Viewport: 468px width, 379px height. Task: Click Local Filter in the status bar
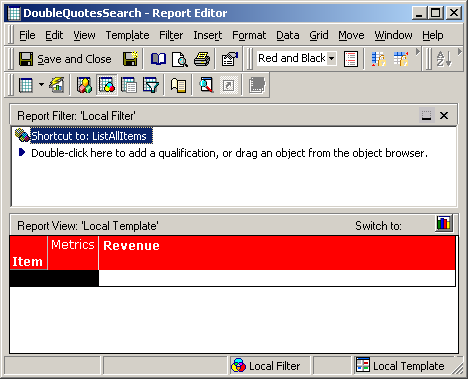pyautogui.click(x=270, y=366)
